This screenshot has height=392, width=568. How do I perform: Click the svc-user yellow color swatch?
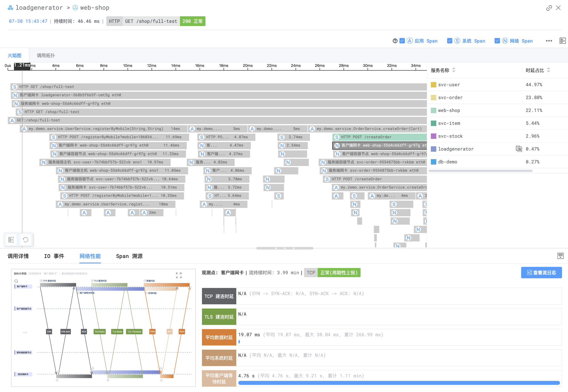coord(433,85)
